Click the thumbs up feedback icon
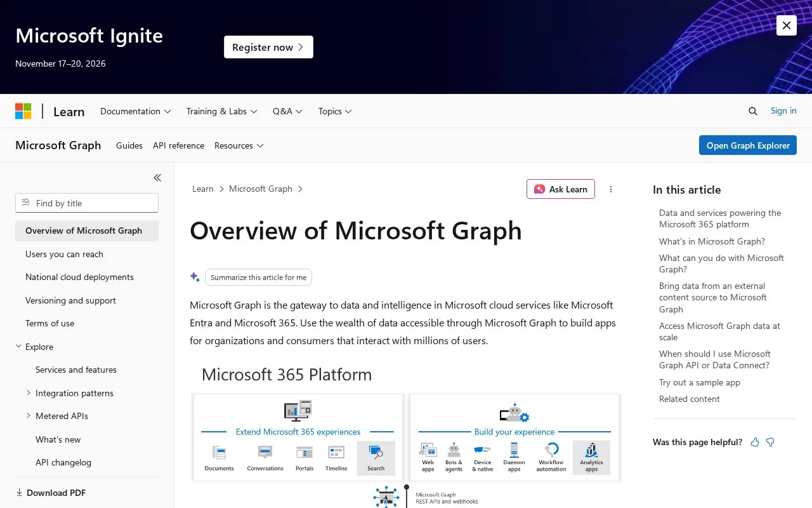The image size is (812, 508). 755,443
